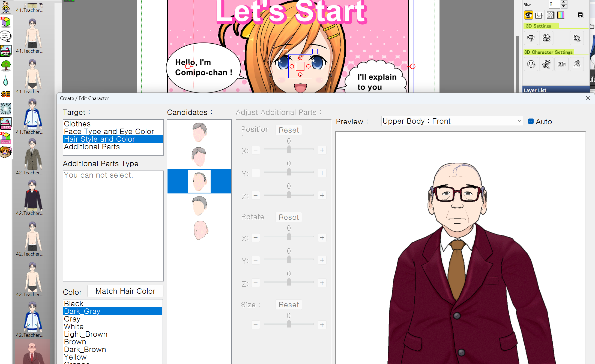
Task: Toggle the checkerboard transparency icon
Action: coord(550,15)
